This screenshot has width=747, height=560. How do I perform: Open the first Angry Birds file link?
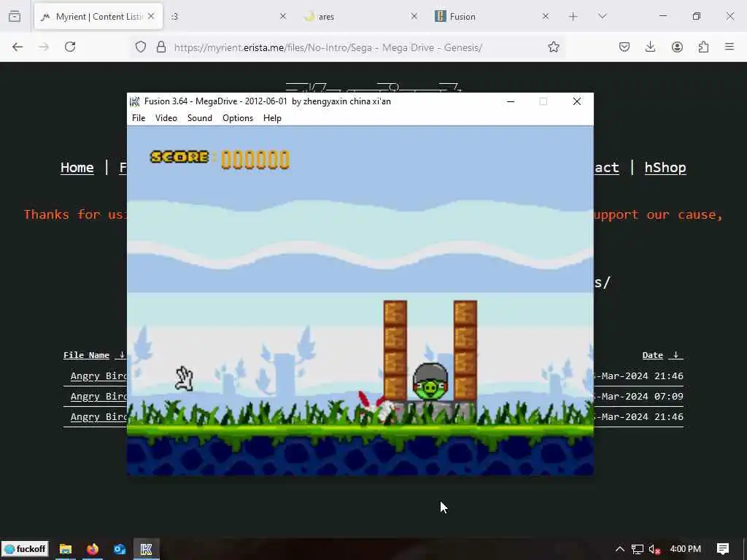98,376
